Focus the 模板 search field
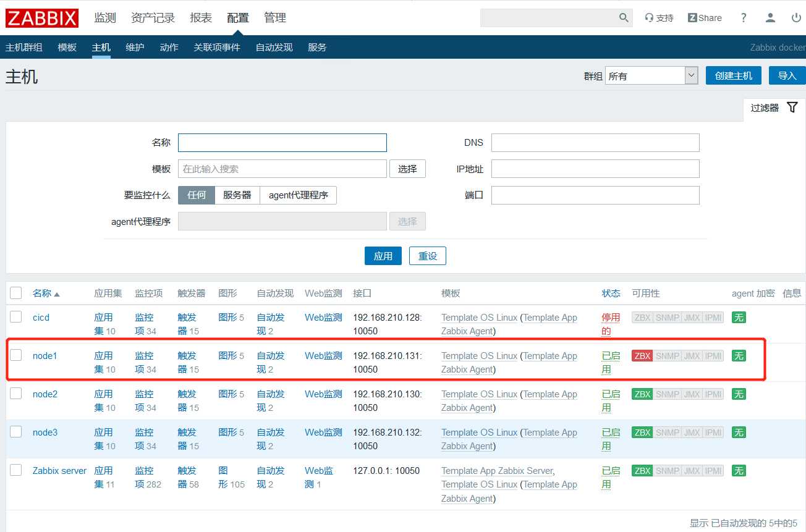 point(282,169)
